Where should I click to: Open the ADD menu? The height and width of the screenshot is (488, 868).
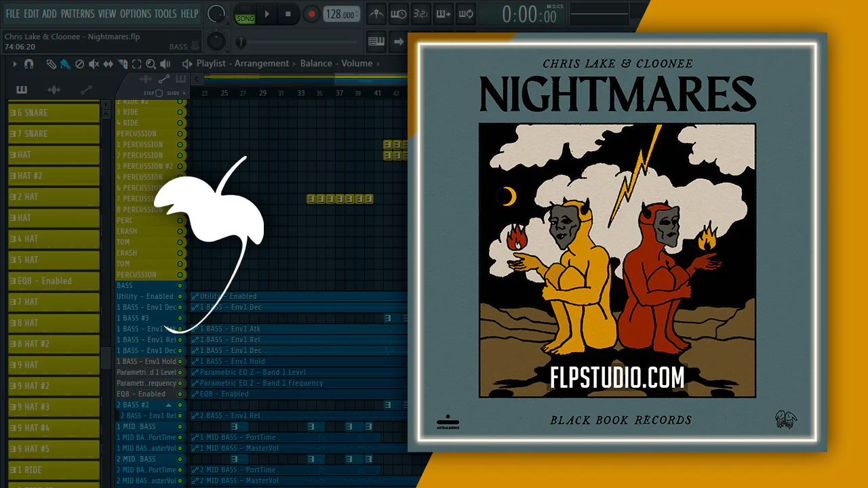click(x=50, y=14)
